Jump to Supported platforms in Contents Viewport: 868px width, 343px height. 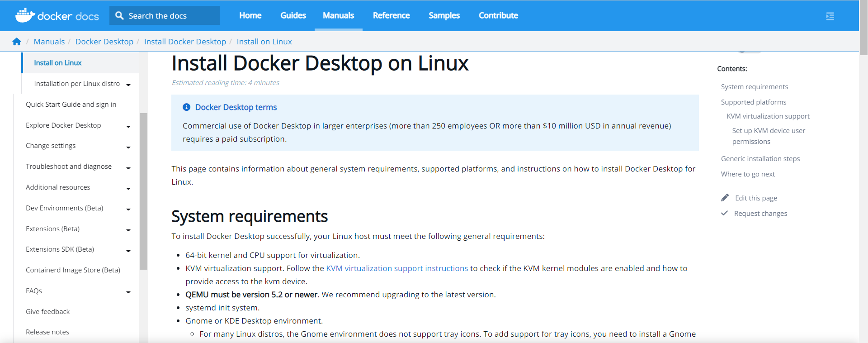point(754,102)
